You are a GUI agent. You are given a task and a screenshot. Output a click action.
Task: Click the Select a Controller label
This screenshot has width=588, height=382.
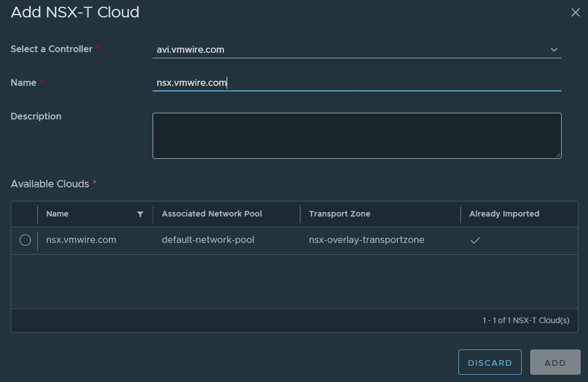pyautogui.click(x=52, y=49)
